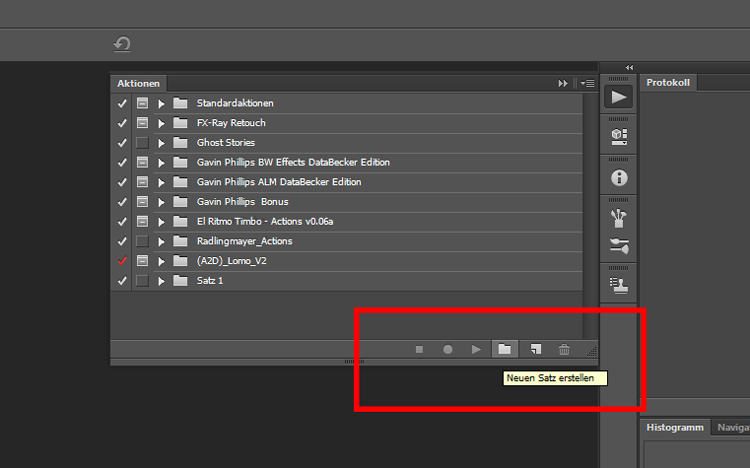
Task: Open the Brush settings dock icon
Action: [619, 246]
